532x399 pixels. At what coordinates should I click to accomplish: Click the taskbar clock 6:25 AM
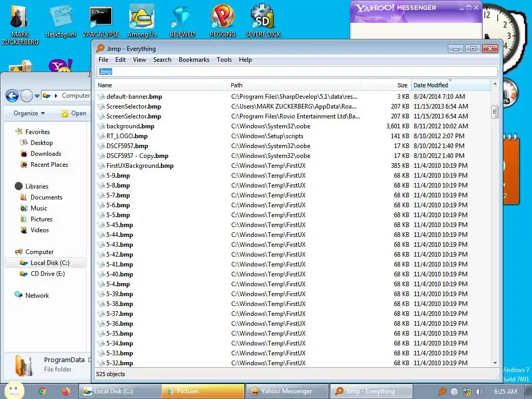coord(506,392)
